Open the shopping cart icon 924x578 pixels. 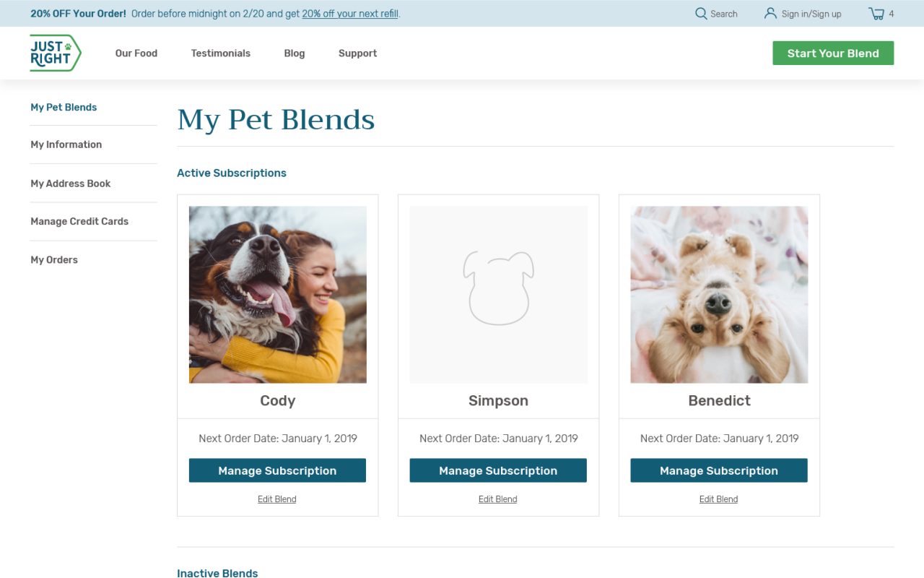point(876,14)
